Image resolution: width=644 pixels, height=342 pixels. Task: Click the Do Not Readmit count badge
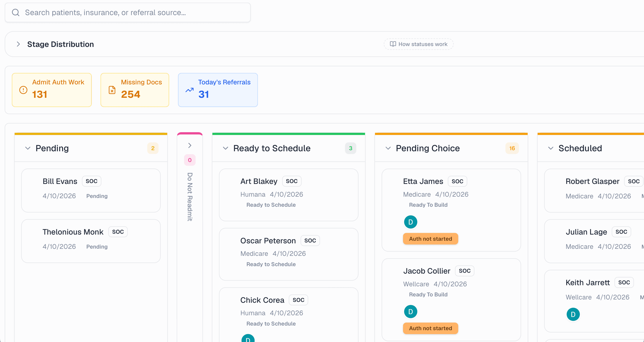(x=190, y=160)
